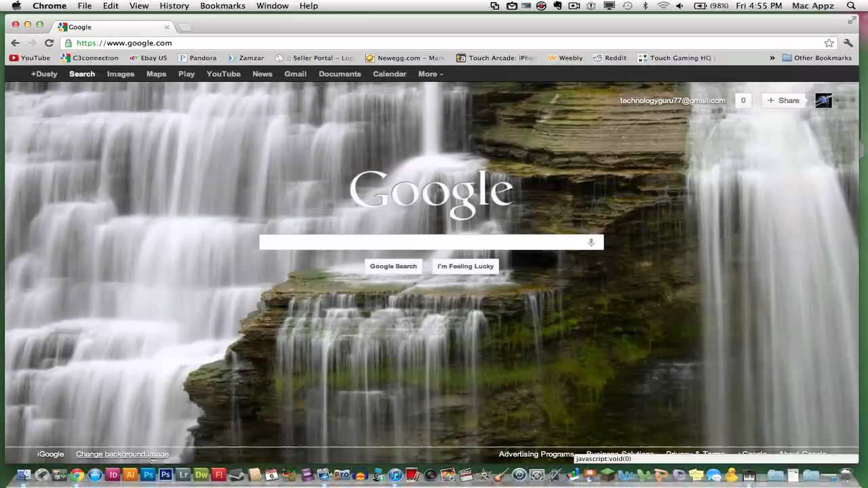
Task: Click the Share button
Action: 783,100
